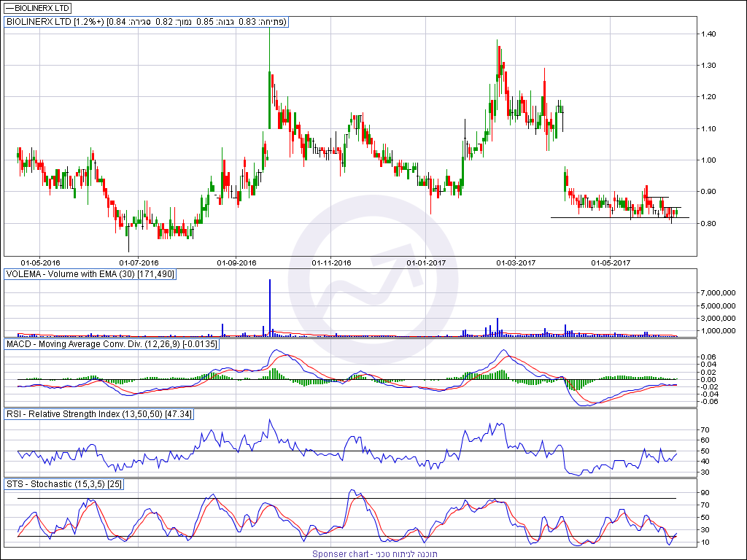Click the 1.20 price axis label
This screenshot has width=747, height=560.
(708, 97)
